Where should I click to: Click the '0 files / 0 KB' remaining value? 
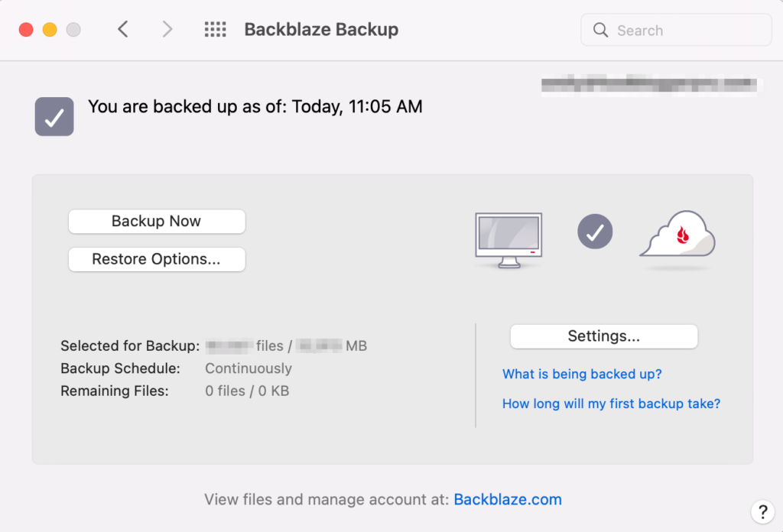tap(247, 391)
